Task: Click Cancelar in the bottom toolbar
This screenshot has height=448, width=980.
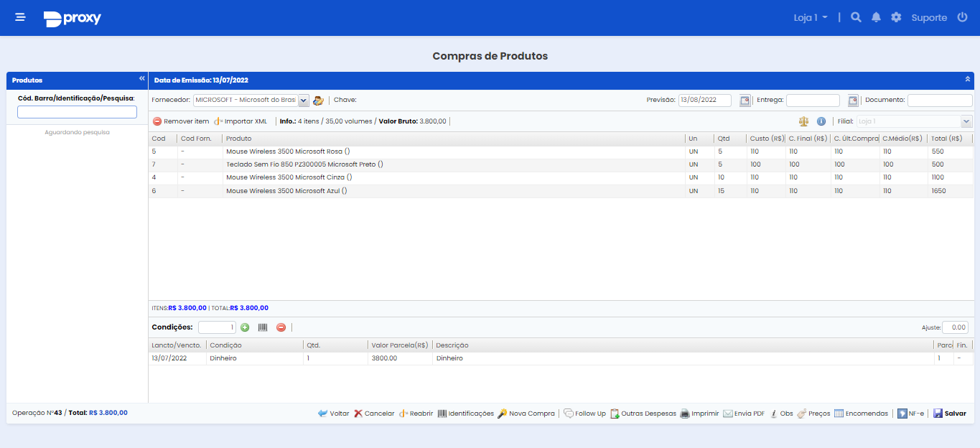Action: 374,414
